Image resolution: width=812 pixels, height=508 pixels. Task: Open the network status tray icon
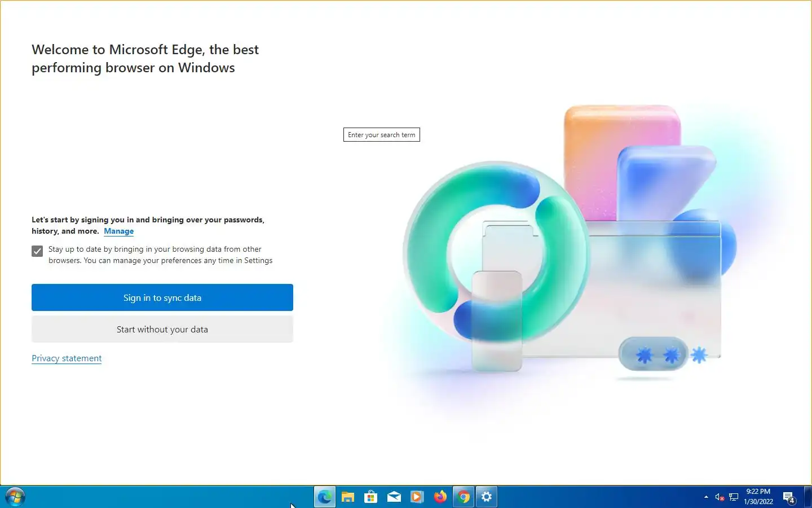(734, 497)
